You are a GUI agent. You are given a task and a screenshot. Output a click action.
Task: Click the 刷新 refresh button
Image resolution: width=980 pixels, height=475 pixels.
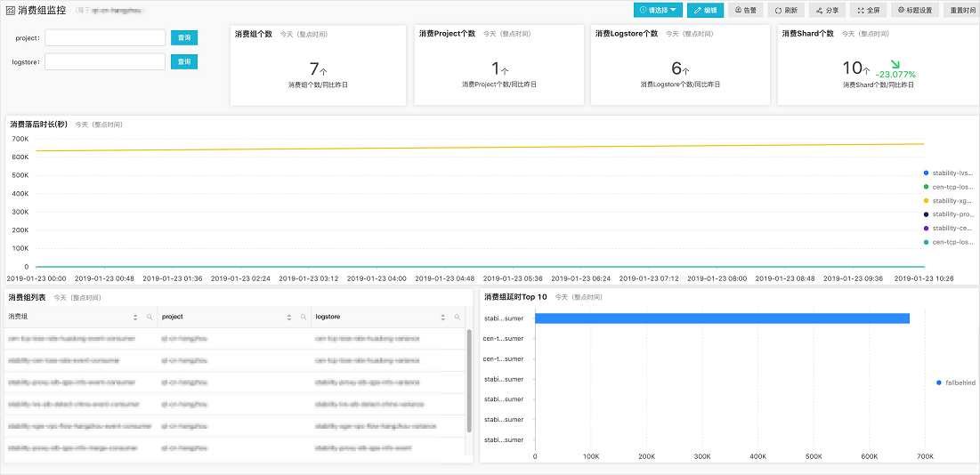pyautogui.click(x=786, y=11)
